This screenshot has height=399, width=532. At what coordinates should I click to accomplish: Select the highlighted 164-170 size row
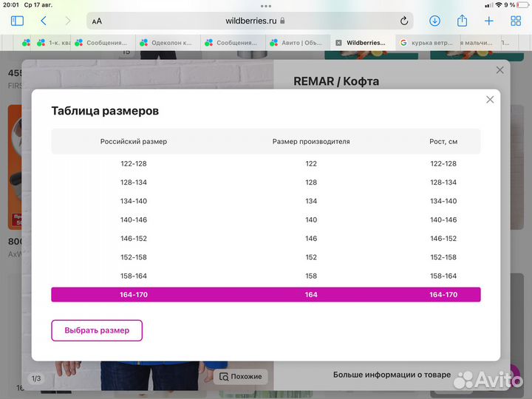coord(266,295)
